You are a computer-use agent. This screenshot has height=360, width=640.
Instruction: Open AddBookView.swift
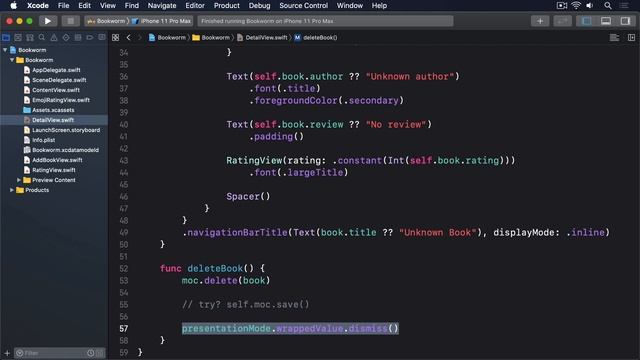point(57,160)
